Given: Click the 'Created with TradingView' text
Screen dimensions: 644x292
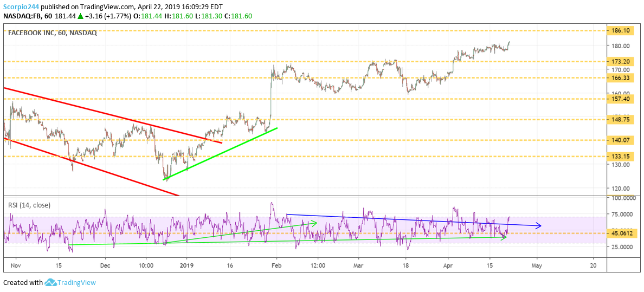Looking at the screenshot, I should point(49,282).
